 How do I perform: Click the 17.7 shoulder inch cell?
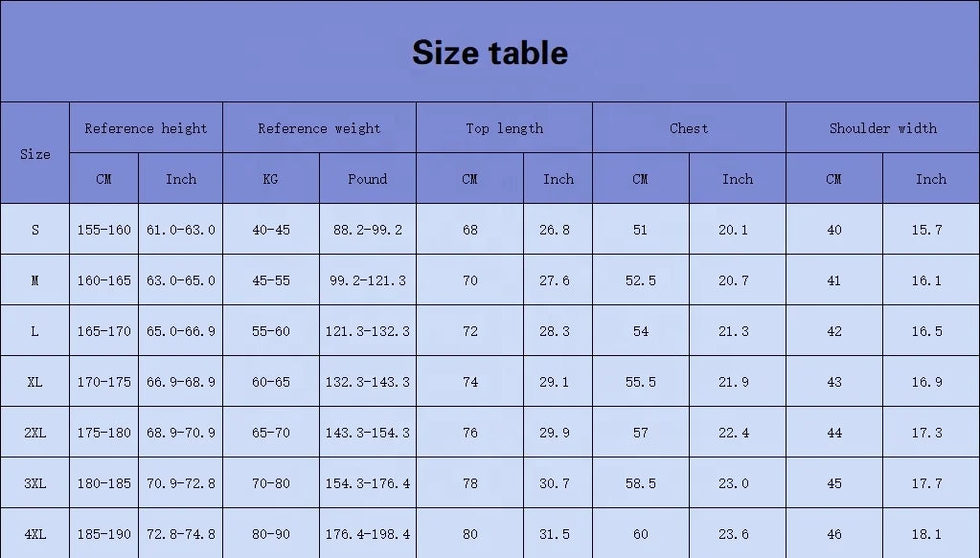click(x=926, y=483)
